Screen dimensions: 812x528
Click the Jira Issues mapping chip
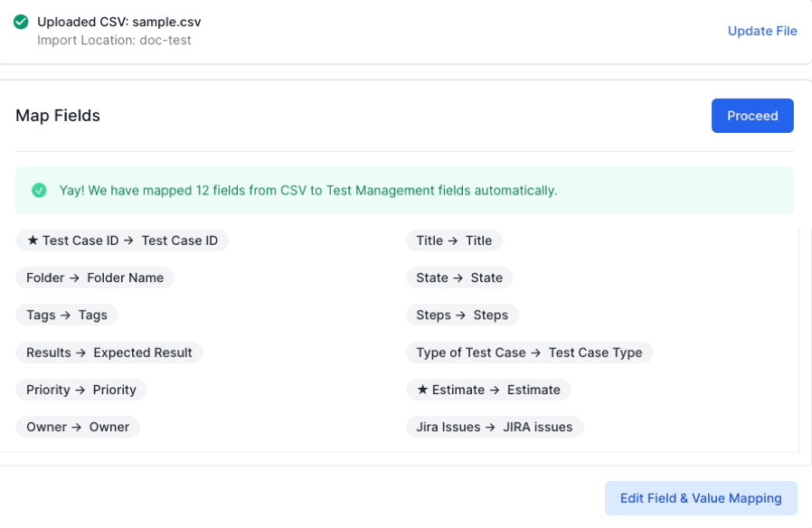click(495, 427)
